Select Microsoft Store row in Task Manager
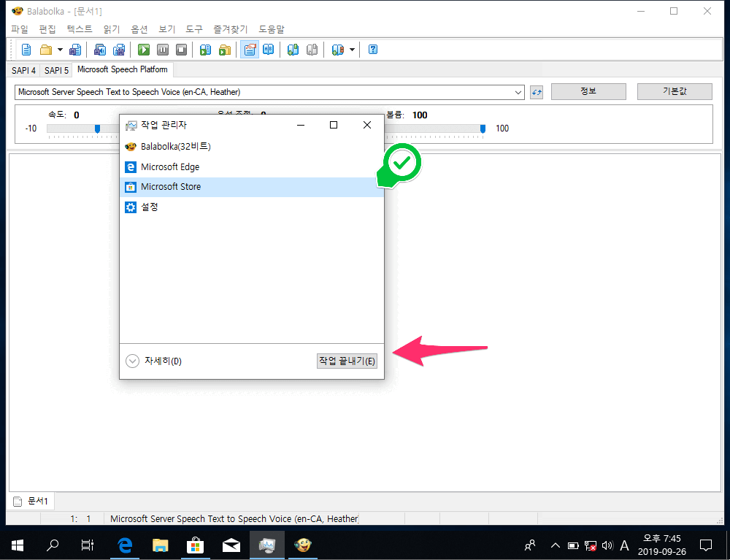This screenshot has height=560, width=730. tap(251, 187)
